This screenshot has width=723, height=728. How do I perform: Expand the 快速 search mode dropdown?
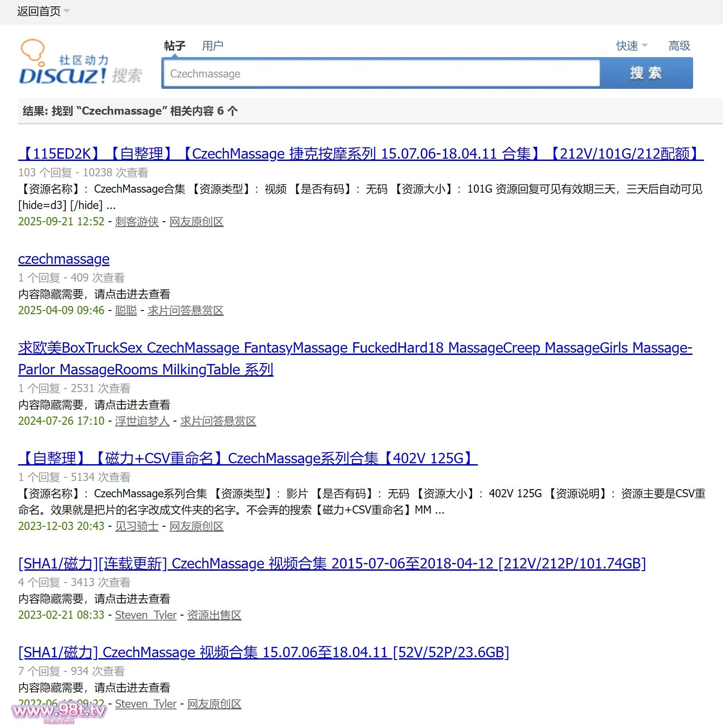coord(631,46)
